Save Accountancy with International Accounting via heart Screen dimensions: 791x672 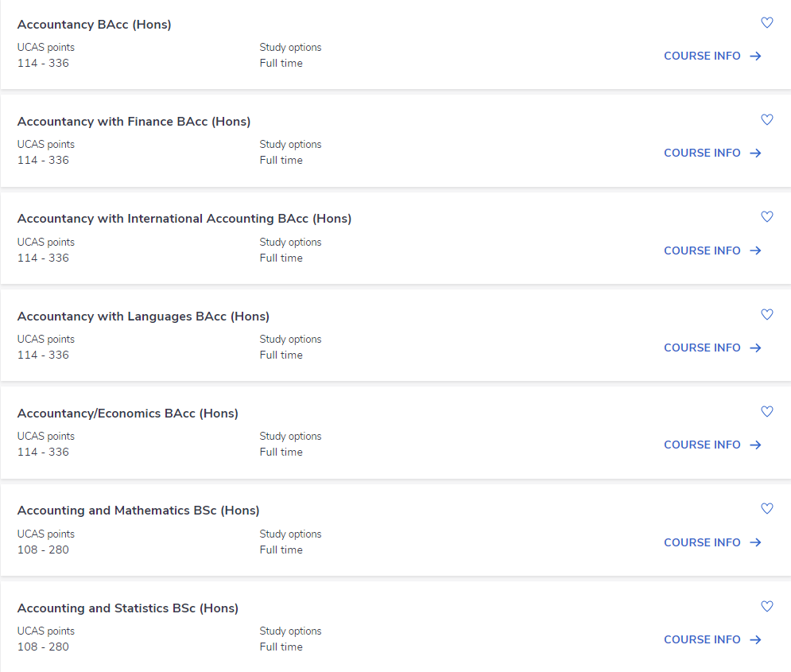767,217
